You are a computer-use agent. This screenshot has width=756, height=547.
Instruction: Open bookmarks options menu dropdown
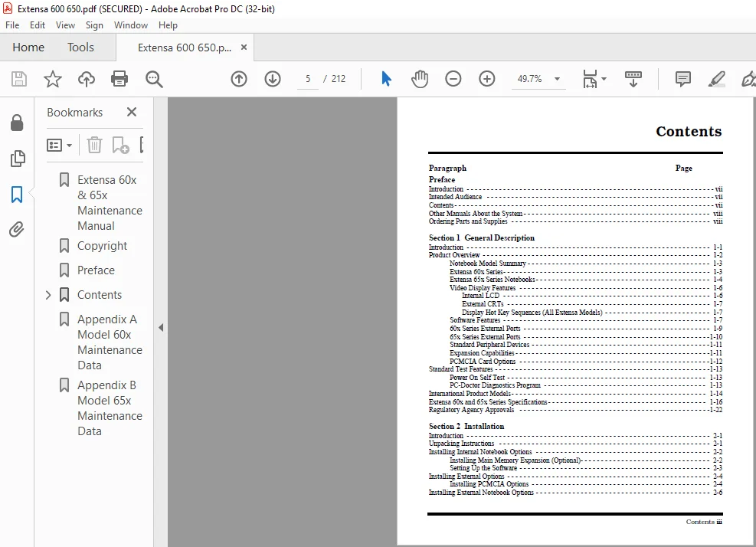tap(59, 145)
